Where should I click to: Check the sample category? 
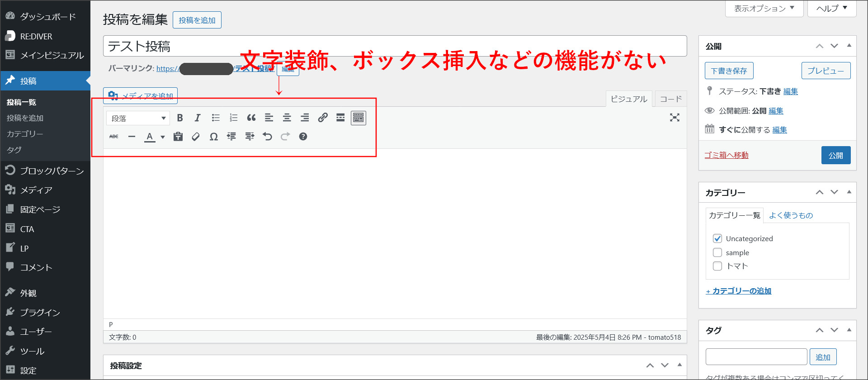pos(717,252)
